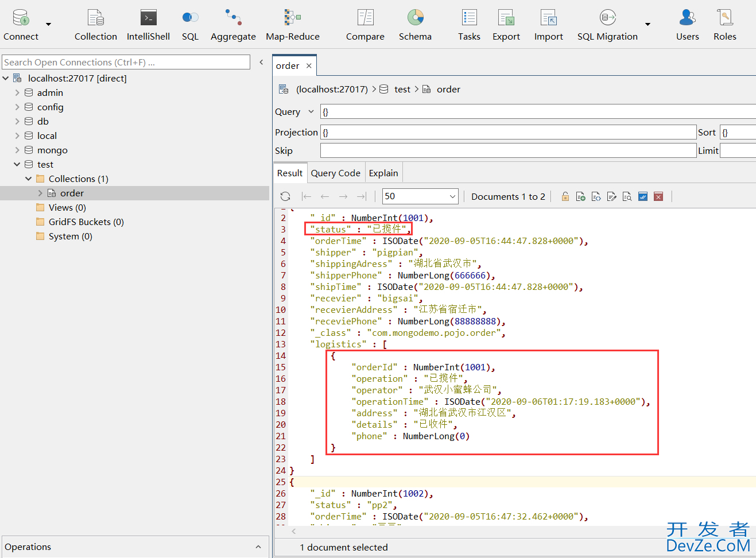Click the add document icon

tap(581, 196)
